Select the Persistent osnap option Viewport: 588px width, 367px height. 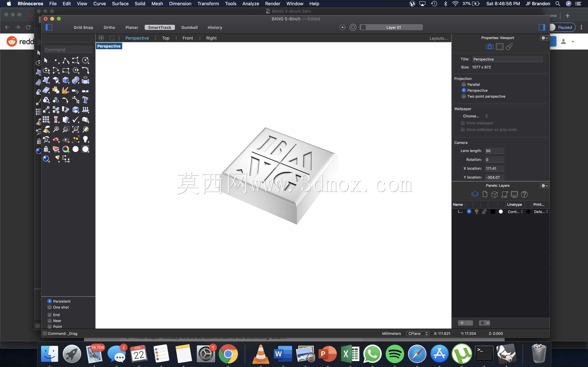click(50, 301)
